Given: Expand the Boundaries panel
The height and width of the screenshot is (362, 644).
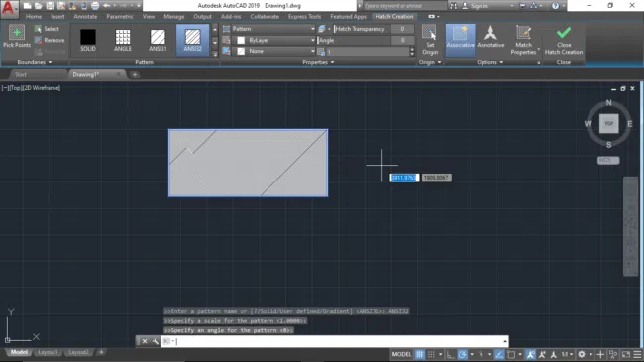Looking at the screenshot, I should 35,62.
